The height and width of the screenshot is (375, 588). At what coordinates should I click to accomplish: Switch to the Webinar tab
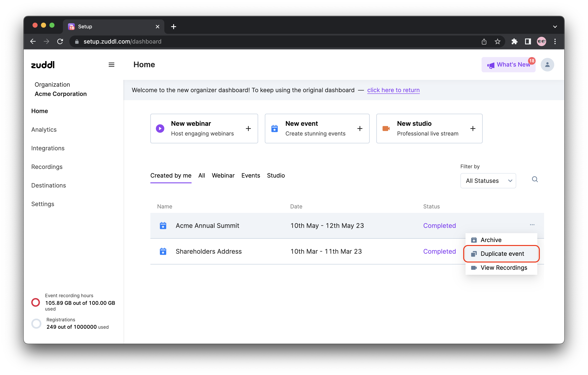(x=223, y=175)
